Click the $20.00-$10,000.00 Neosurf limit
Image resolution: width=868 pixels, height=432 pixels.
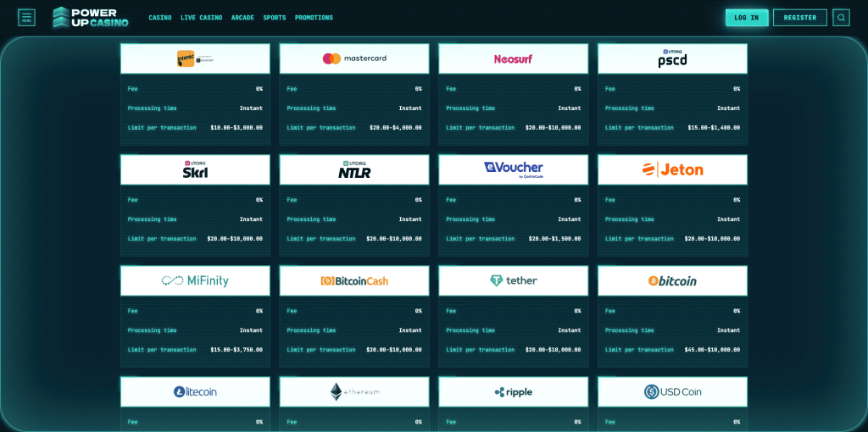[553, 128]
